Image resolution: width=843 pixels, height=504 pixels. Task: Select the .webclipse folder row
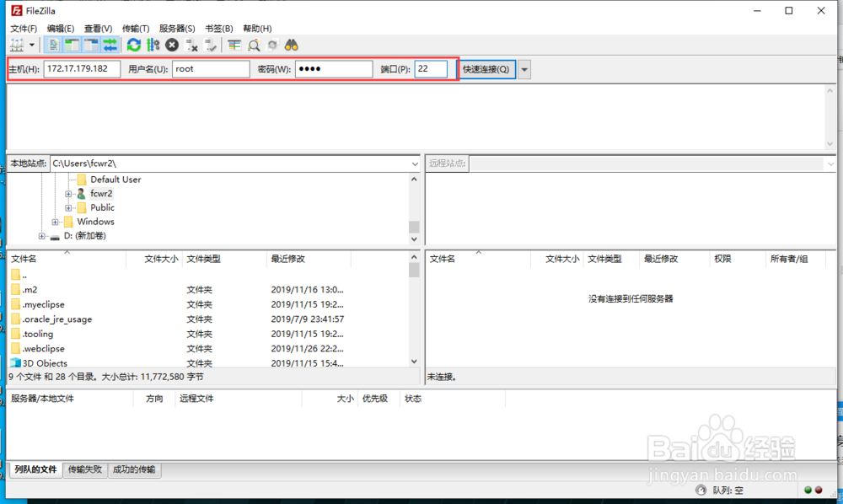click(208, 349)
